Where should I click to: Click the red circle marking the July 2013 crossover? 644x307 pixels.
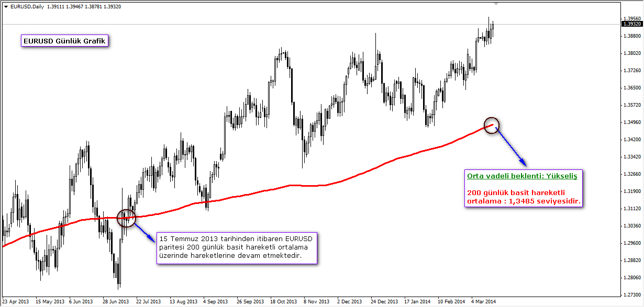pos(126,219)
